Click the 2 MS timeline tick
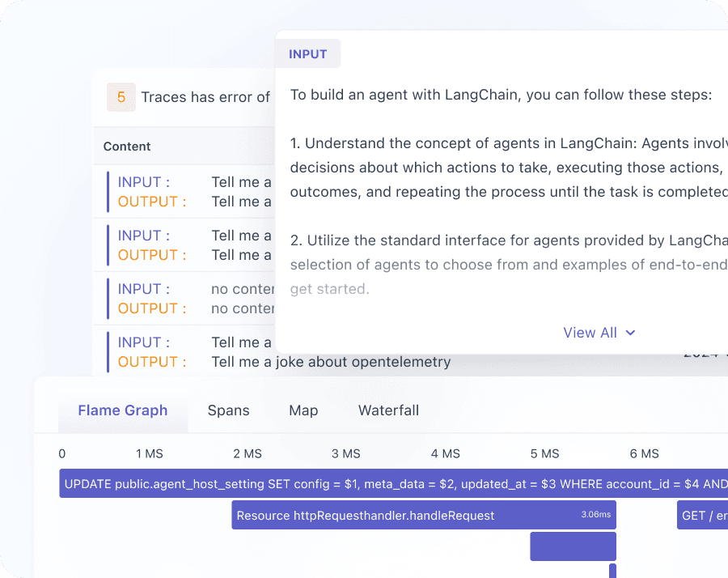This screenshot has height=578, width=728. (248, 453)
